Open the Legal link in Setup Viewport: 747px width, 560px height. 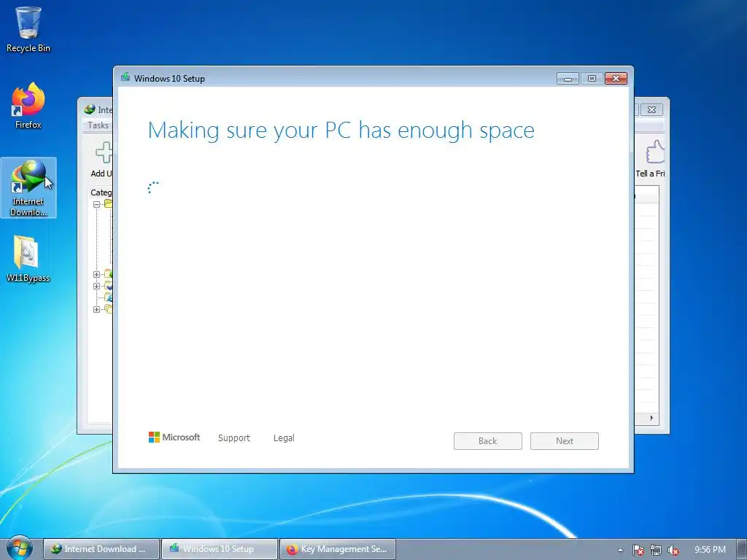[284, 437]
